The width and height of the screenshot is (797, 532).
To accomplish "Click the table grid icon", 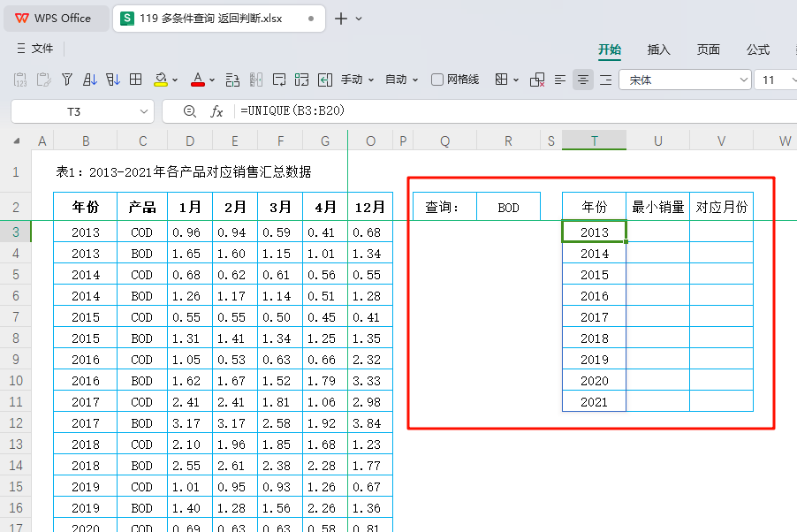I will click(x=136, y=80).
